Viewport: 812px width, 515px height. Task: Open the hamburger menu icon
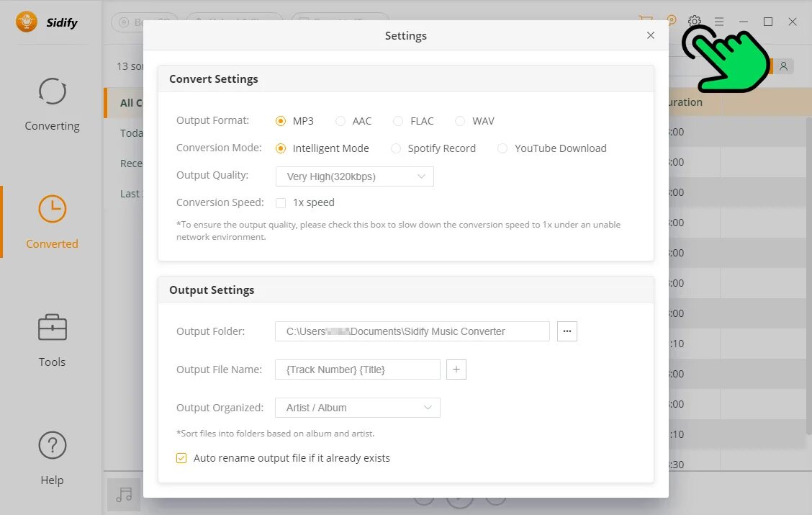point(719,22)
